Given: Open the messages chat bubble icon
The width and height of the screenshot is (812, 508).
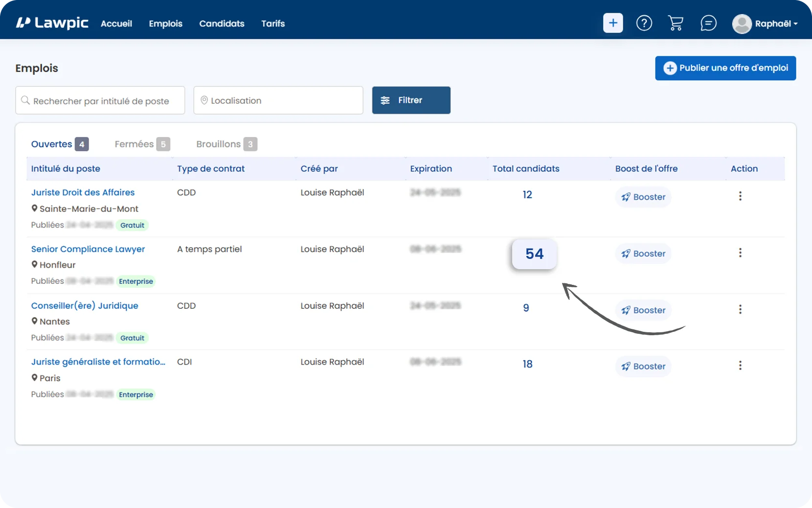Looking at the screenshot, I should pos(708,23).
